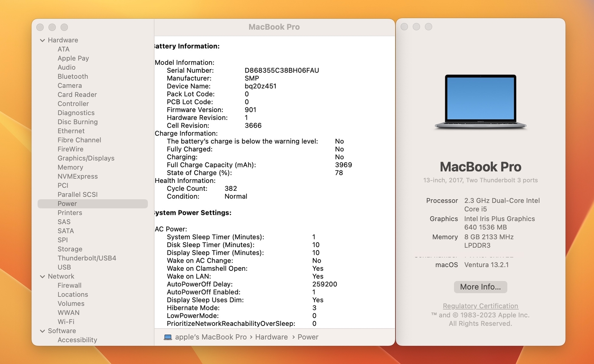
Task: Open the Audio hardware category
Action: [x=66, y=68]
